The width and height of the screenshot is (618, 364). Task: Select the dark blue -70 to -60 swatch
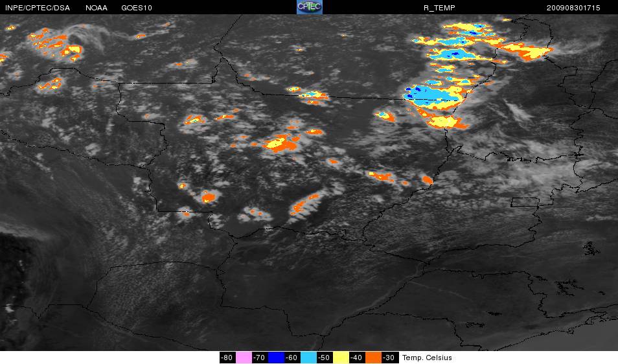point(276,358)
